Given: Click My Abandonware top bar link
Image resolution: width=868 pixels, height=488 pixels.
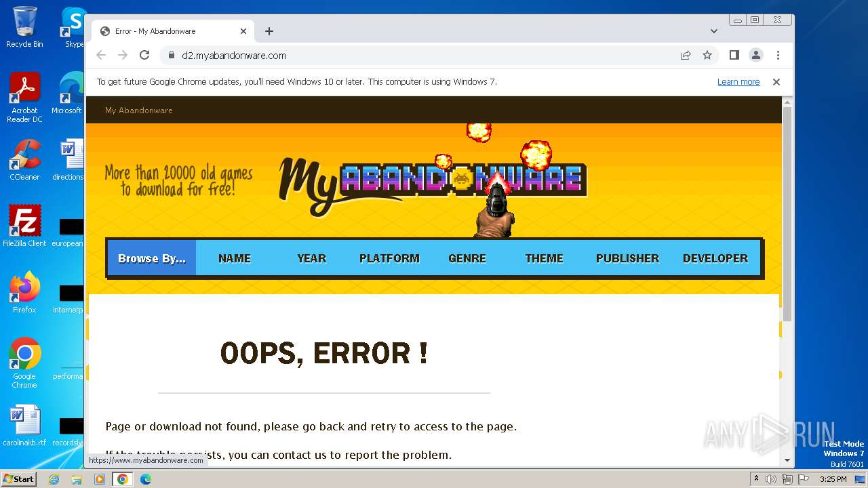Looking at the screenshot, I should (139, 110).
